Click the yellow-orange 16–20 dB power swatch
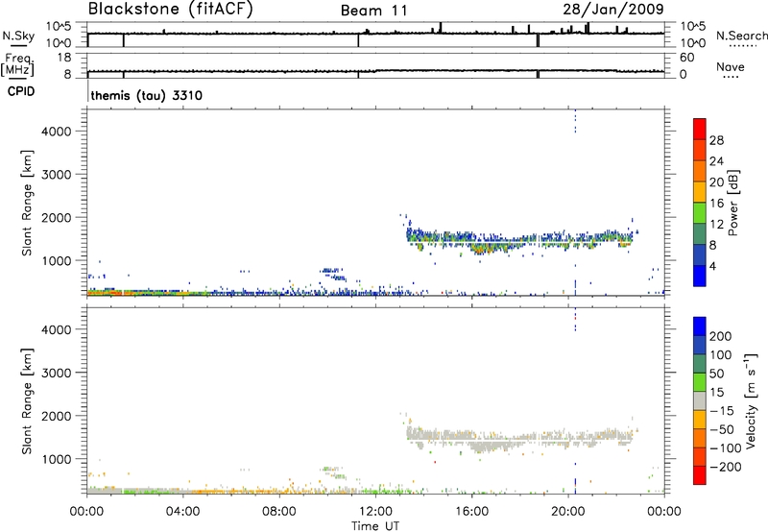 point(700,192)
